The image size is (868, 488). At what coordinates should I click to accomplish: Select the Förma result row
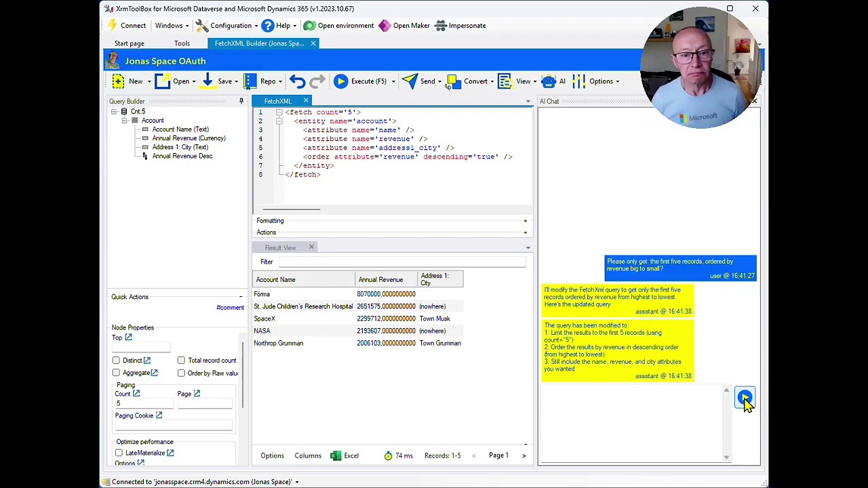tap(358, 294)
